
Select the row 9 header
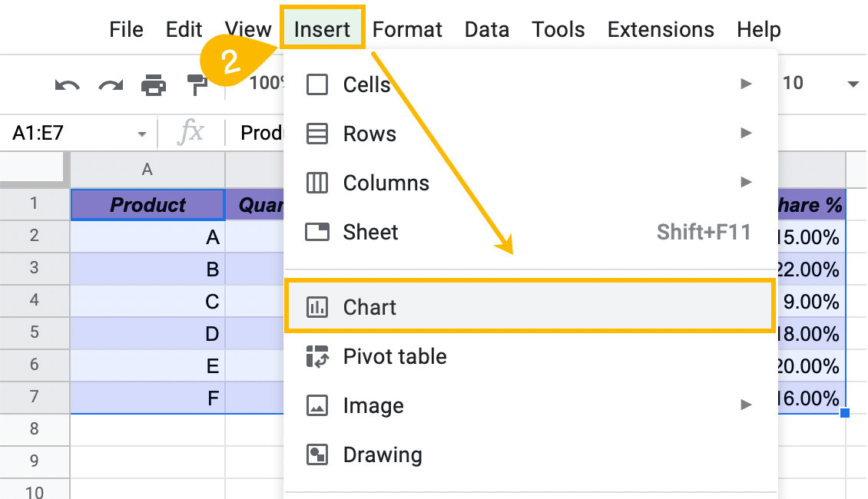pos(34,461)
